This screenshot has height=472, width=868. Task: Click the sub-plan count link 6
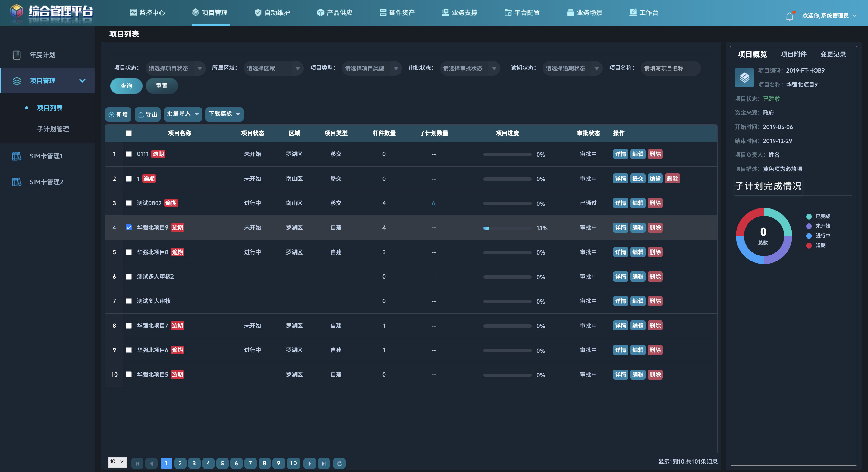click(x=433, y=203)
